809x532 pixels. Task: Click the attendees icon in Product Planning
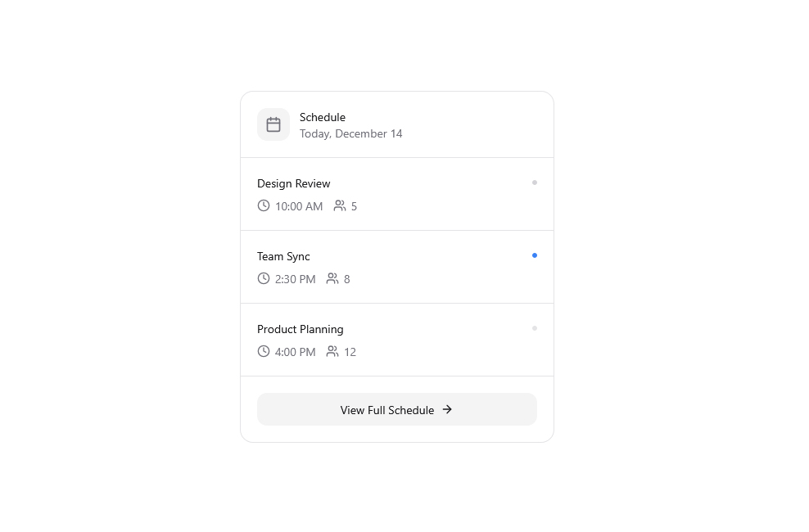[332, 351]
